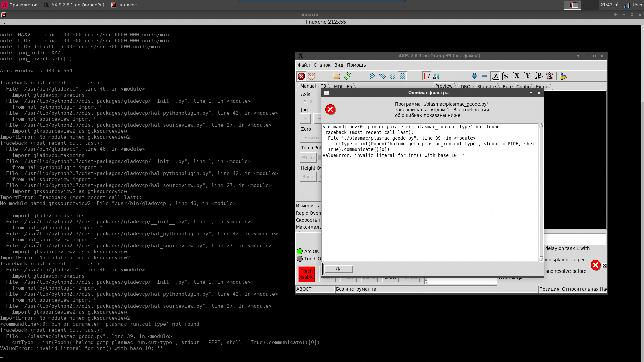Image resolution: width=644 pixels, height=362 pixels.
Task: Switch to the Preview tab
Action: 444,86
